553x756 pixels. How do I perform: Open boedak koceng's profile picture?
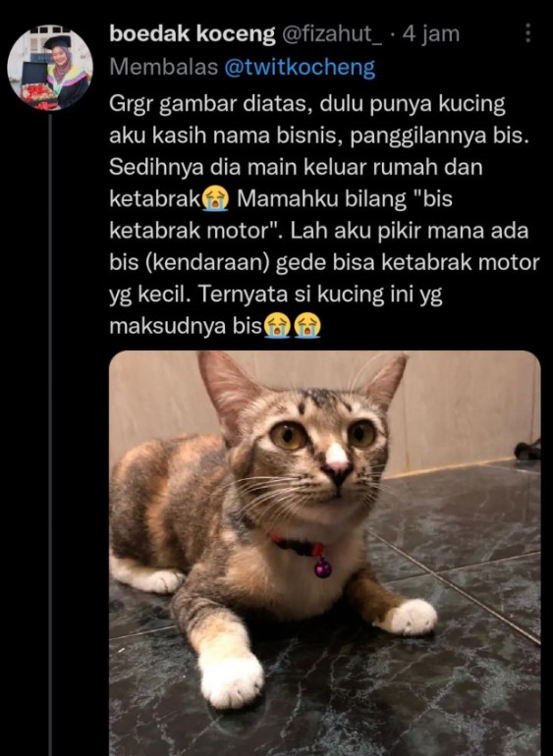point(50,69)
